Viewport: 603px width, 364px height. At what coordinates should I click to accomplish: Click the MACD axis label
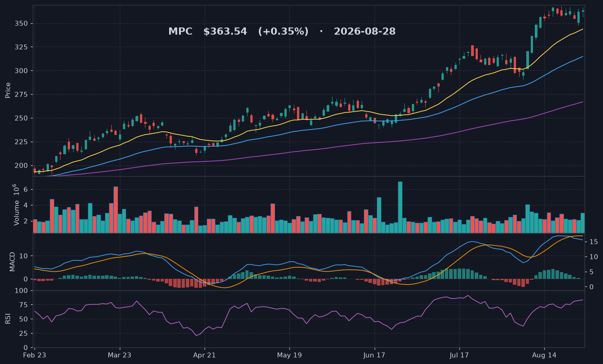13,262
